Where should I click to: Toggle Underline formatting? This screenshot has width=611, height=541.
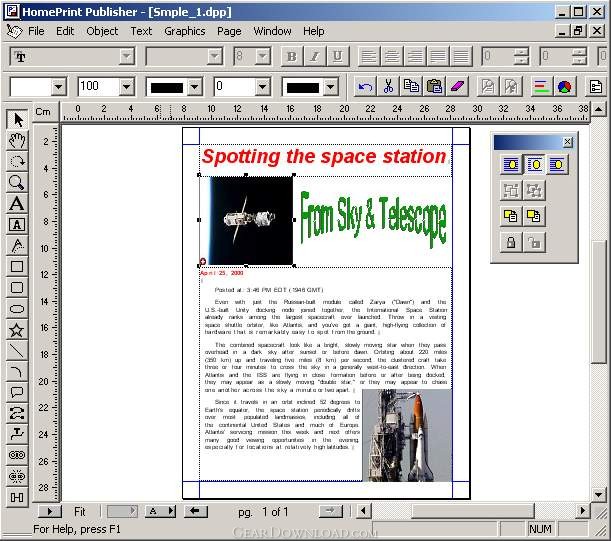[x=337, y=57]
